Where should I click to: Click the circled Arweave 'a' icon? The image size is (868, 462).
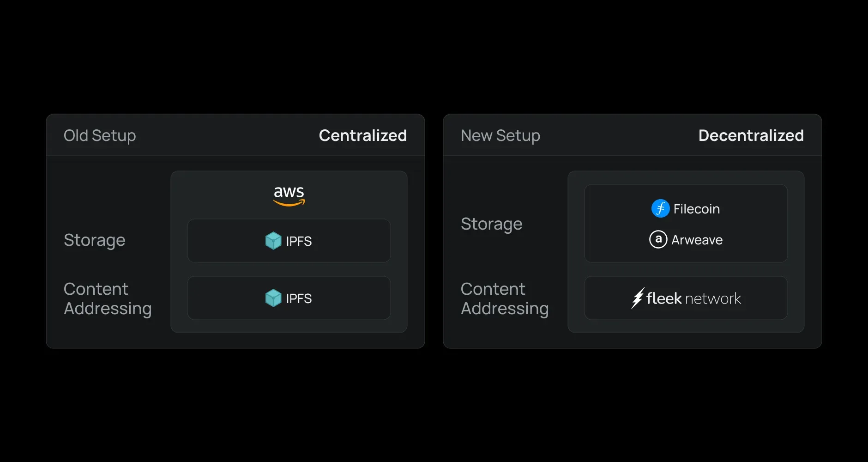pos(658,239)
